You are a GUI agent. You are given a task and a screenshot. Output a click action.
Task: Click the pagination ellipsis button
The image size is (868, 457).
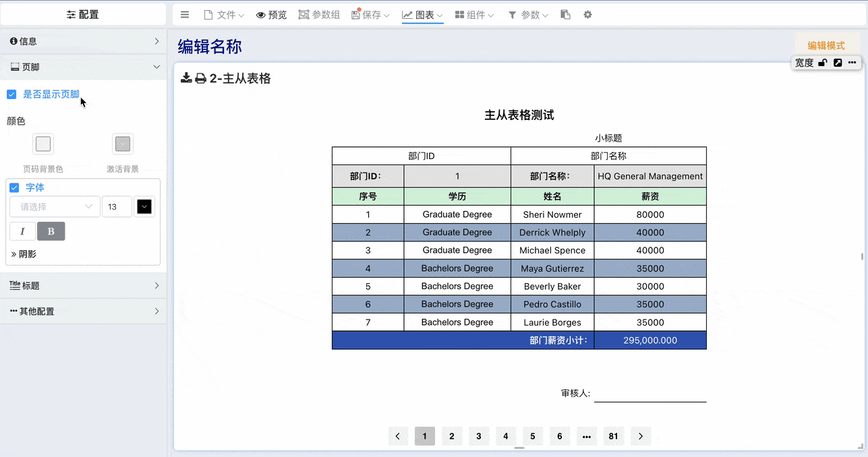[x=587, y=436]
